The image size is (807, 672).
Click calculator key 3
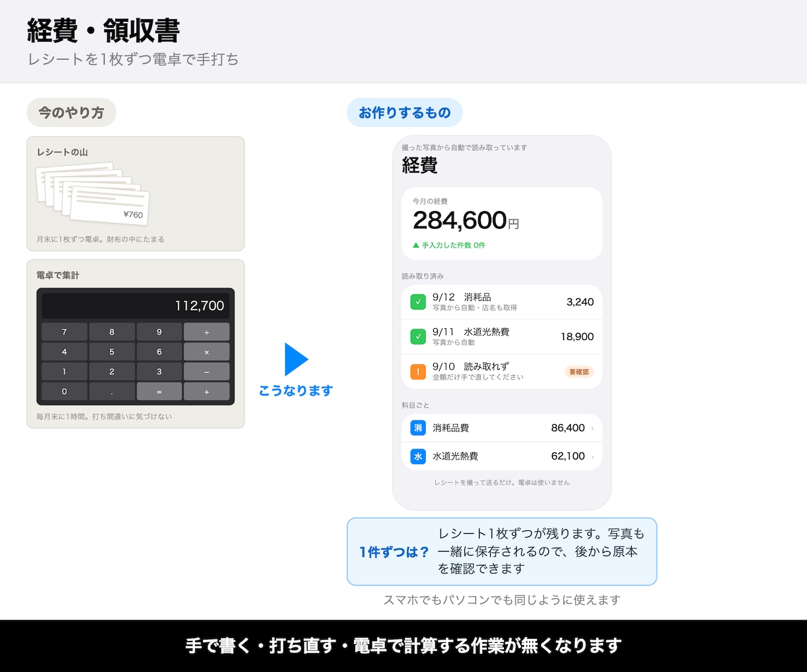click(159, 372)
